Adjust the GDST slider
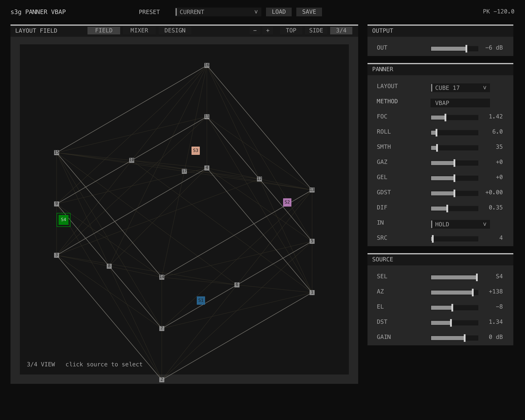This screenshot has width=525, height=420. coord(454,193)
